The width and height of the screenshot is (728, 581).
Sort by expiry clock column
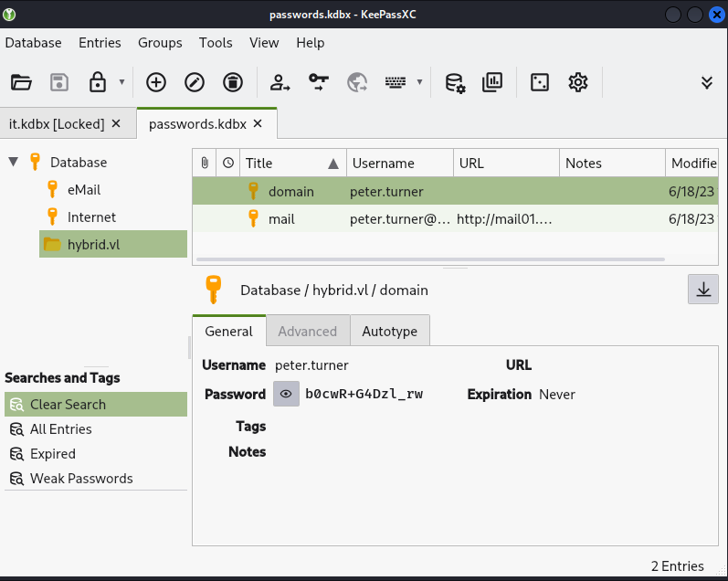(228, 163)
